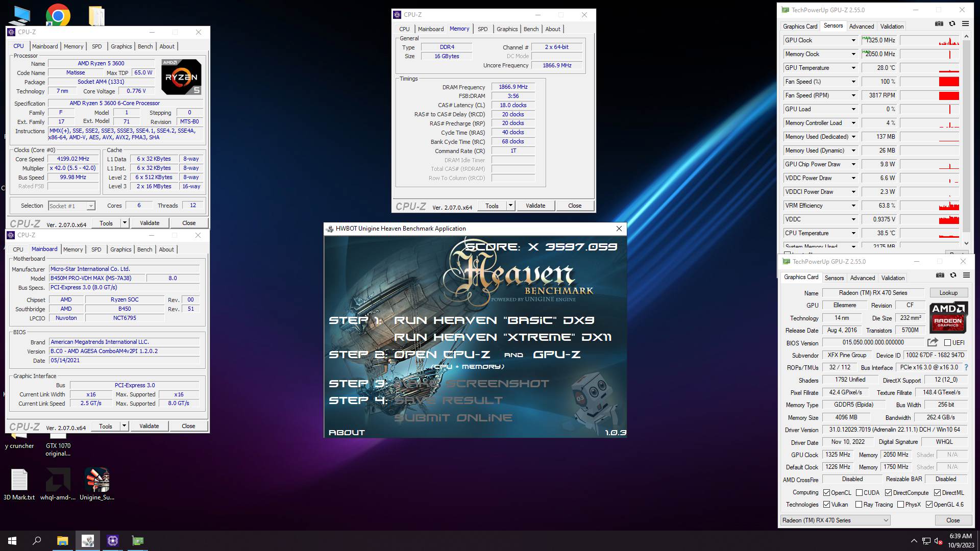Toggle UEFI checkbox in GPU-Z
The height and width of the screenshot is (551, 980).
947,343
